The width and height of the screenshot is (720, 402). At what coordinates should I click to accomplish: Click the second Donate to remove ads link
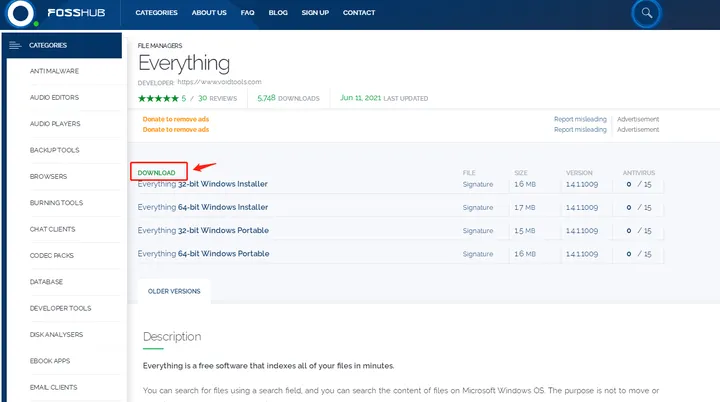pyautogui.click(x=176, y=130)
